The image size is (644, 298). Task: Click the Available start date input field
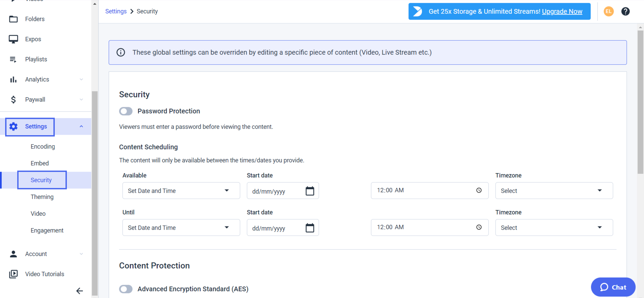tap(283, 191)
